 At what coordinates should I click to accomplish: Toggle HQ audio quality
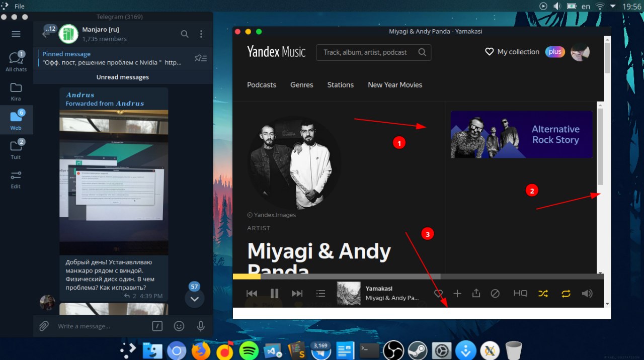click(520, 294)
